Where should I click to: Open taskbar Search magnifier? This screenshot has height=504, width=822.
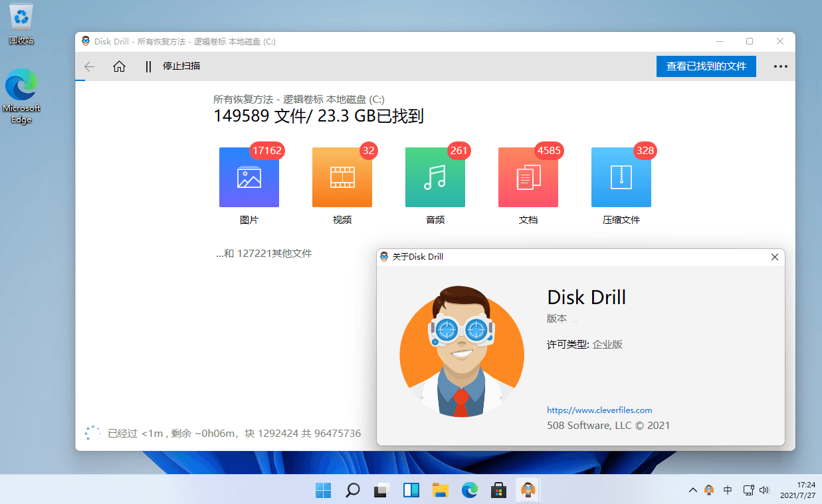click(x=352, y=490)
